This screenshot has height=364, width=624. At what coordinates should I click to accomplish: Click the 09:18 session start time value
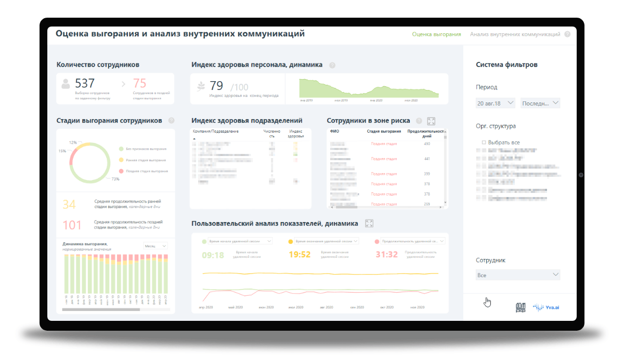point(213,255)
